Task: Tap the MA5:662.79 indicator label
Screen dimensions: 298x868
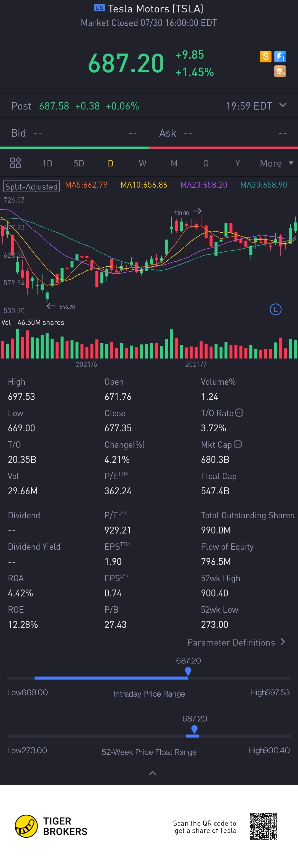Action: (x=86, y=185)
